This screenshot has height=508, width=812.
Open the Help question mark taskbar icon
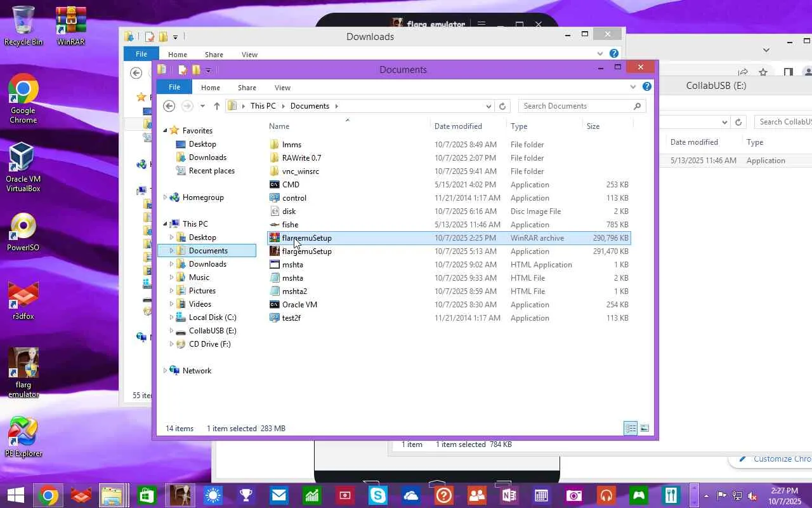pyautogui.click(x=444, y=495)
